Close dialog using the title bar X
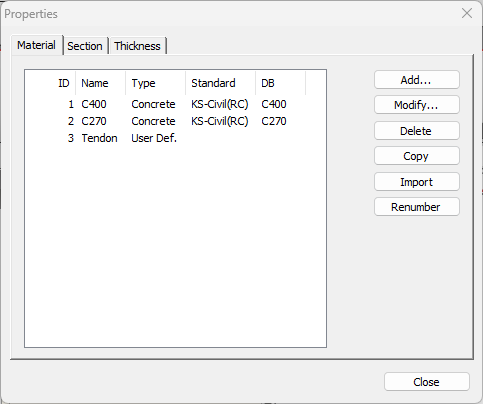Viewport: 483px width, 404px height. (x=467, y=13)
